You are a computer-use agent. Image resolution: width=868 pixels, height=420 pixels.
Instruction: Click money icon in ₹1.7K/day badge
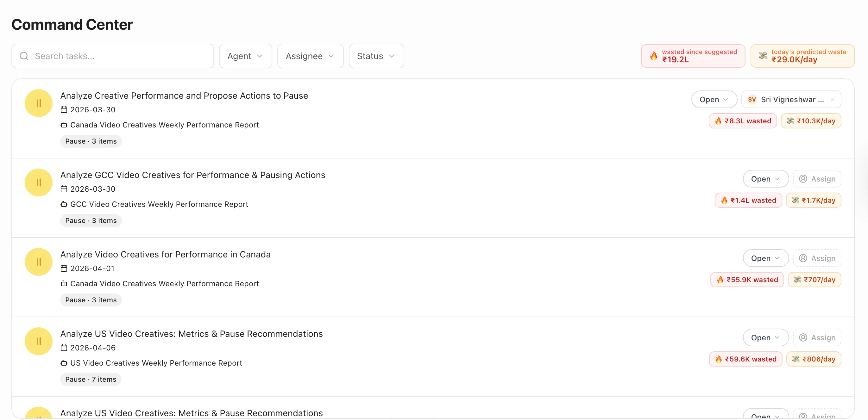[795, 201]
